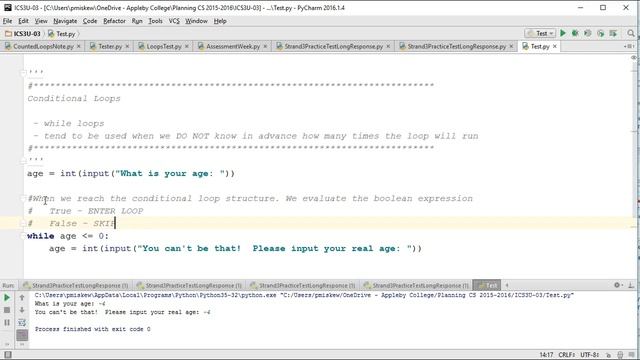
Task: Open the Test run configuration dropdown
Action: click(x=540, y=33)
